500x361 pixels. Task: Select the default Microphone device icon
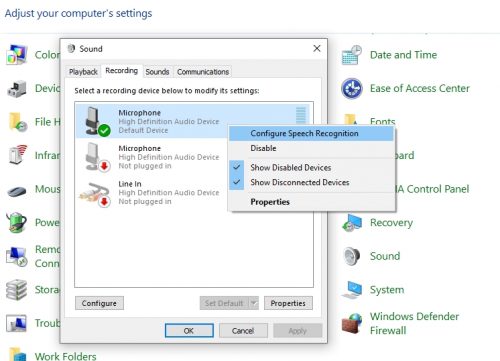(x=97, y=121)
